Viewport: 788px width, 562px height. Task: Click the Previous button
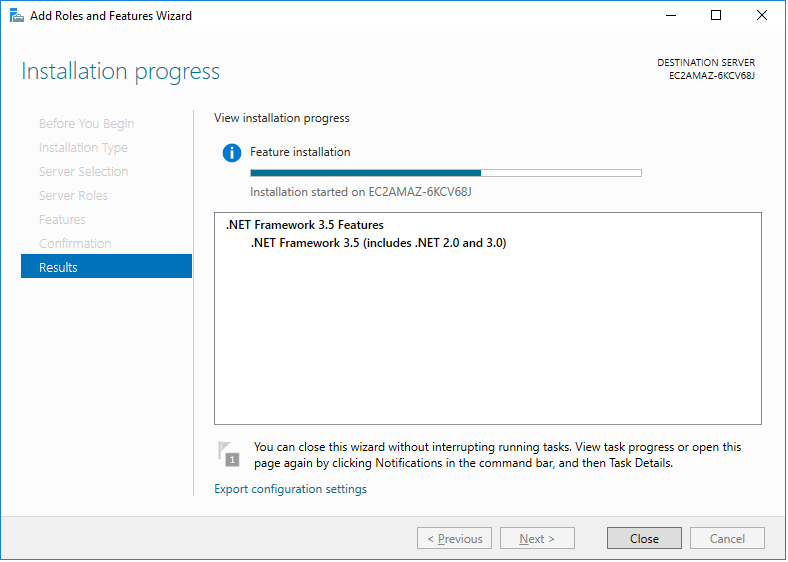click(454, 539)
